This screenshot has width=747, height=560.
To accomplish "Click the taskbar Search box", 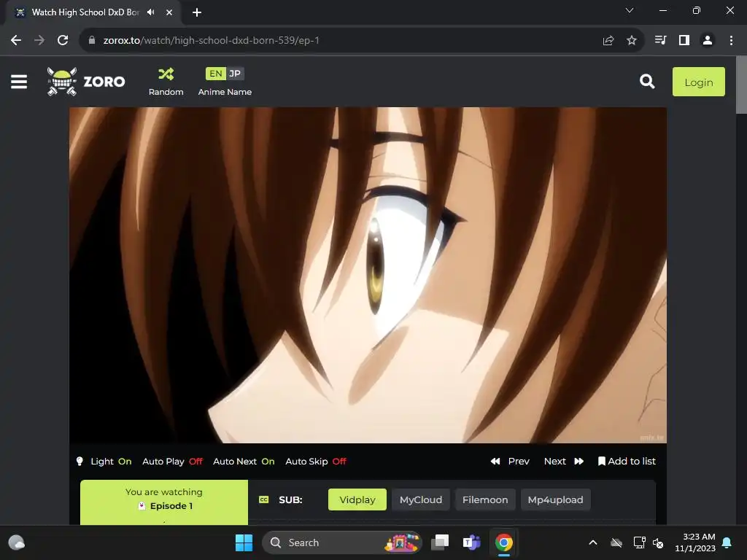I will (x=342, y=542).
